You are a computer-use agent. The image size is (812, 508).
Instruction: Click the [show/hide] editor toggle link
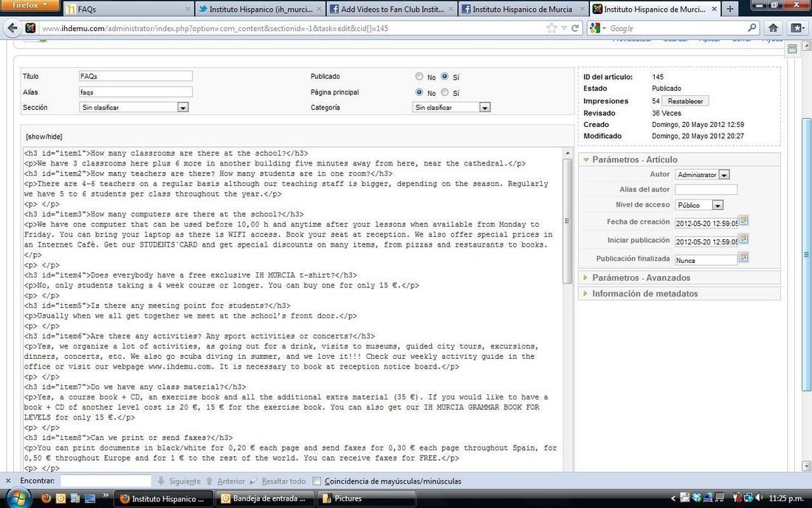coord(44,137)
